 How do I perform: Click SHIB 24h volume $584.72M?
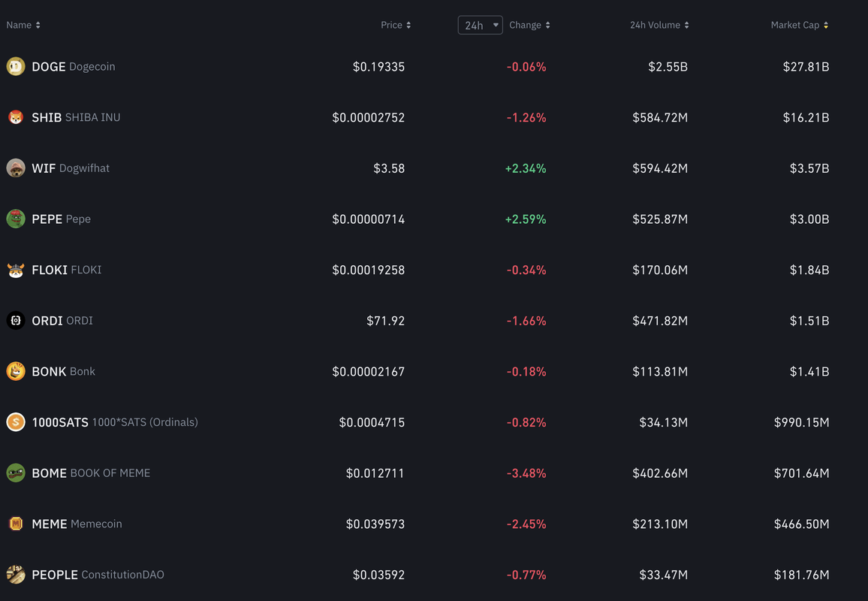pyautogui.click(x=661, y=117)
